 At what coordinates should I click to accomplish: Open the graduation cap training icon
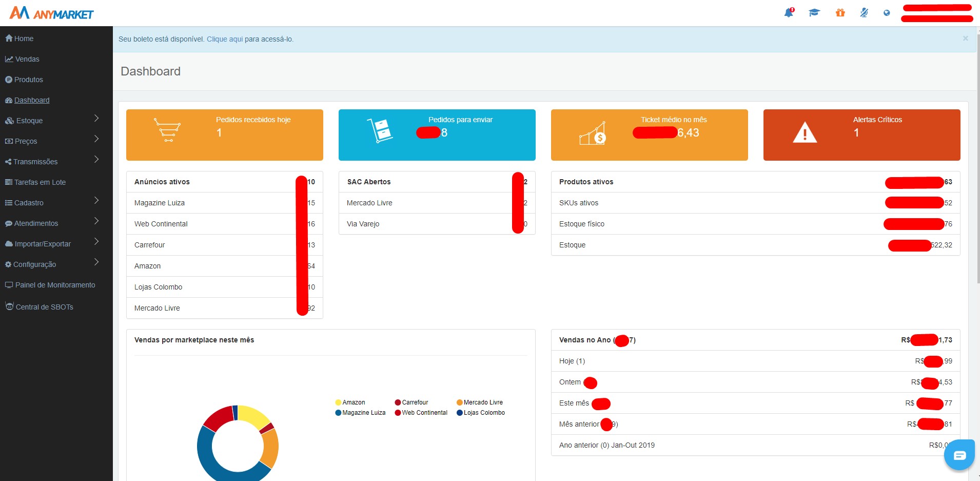pyautogui.click(x=814, y=13)
